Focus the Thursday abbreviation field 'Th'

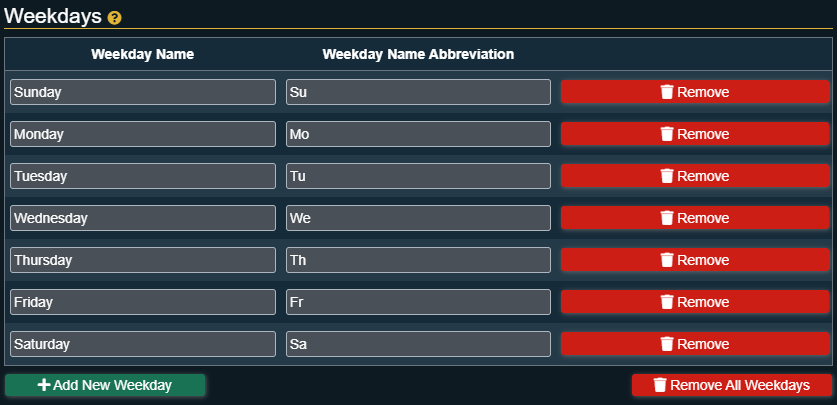(418, 260)
